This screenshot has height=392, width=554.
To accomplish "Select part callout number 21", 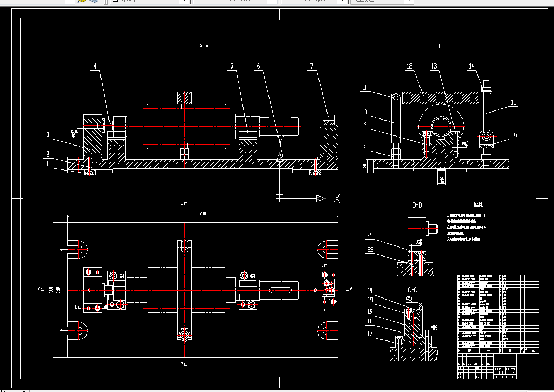I will pos(370,291).
